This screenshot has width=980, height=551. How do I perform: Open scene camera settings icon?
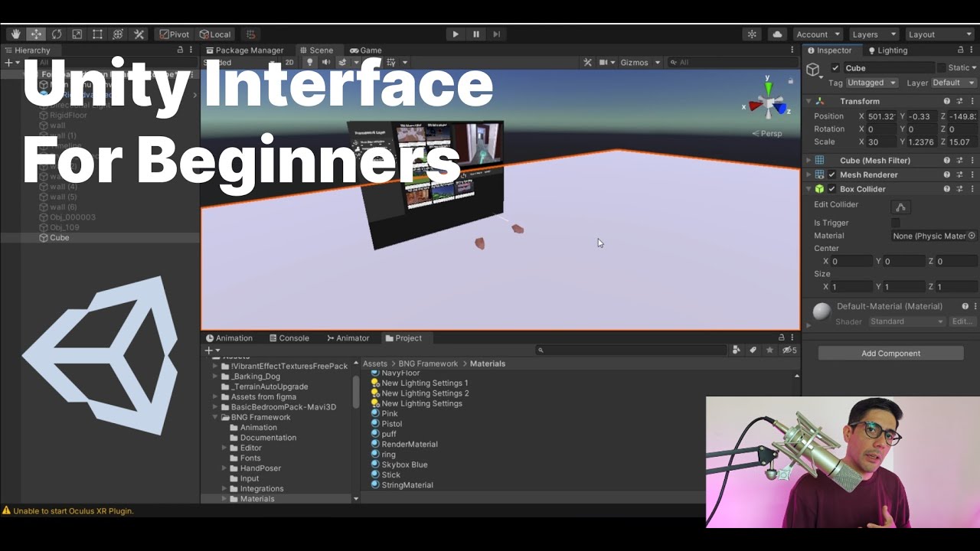tap(606, 63)
